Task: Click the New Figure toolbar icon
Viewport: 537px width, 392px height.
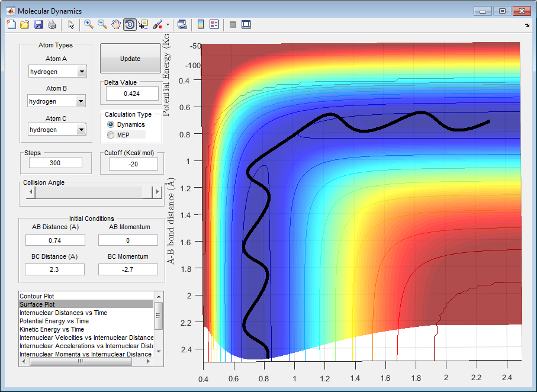Action: [x=11, y=24]
